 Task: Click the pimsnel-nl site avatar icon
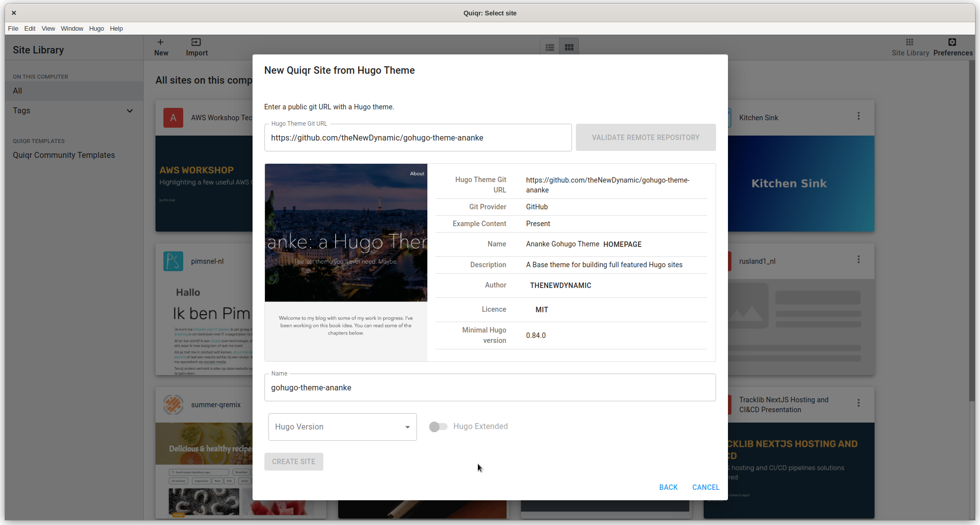pos(173,261)
